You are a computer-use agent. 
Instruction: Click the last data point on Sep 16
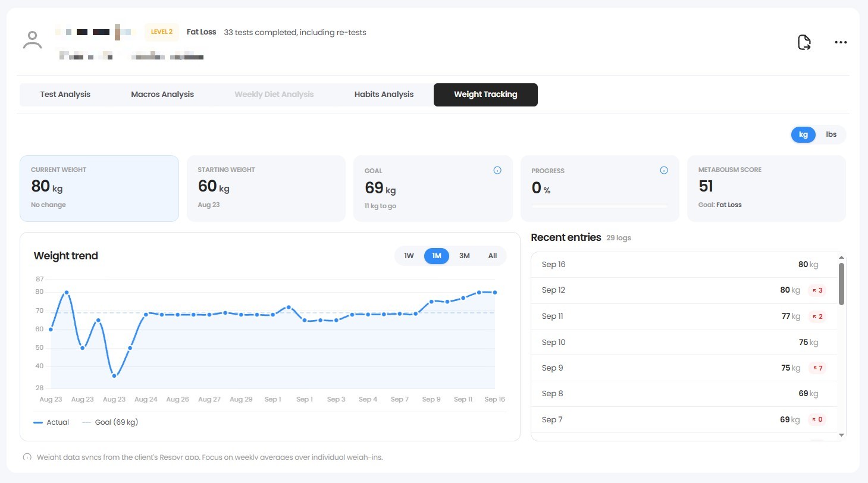coord(495,292)
